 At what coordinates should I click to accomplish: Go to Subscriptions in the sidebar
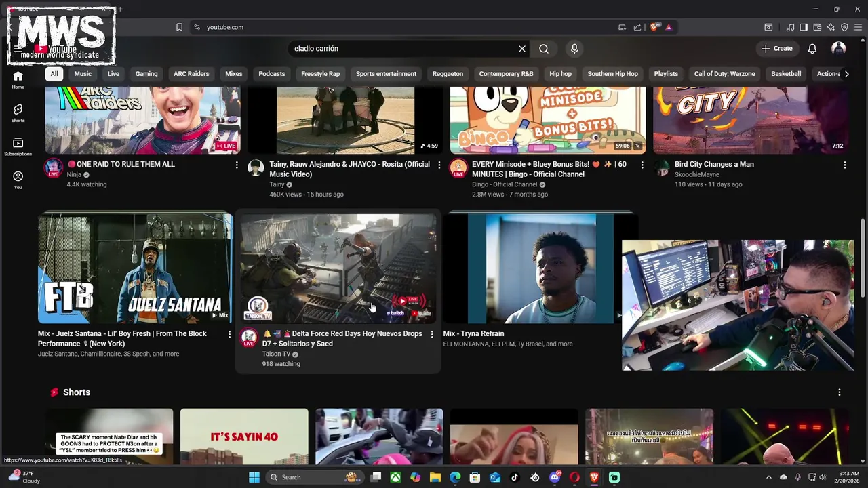[x=18, y=146]
